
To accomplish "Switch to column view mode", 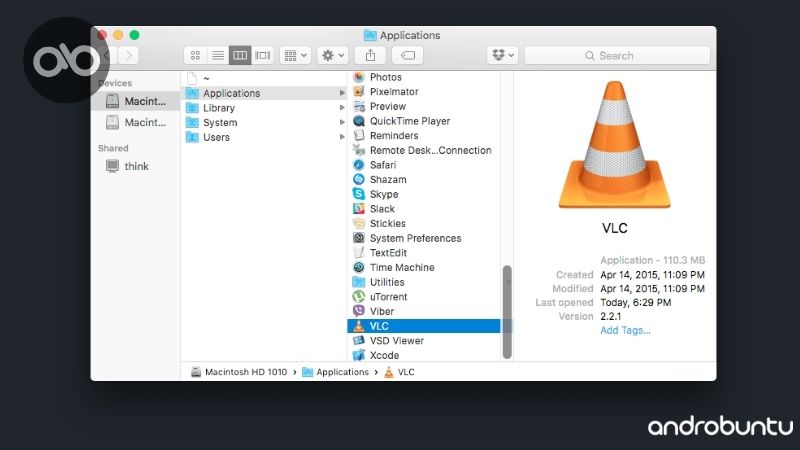I will click(240, 55).
